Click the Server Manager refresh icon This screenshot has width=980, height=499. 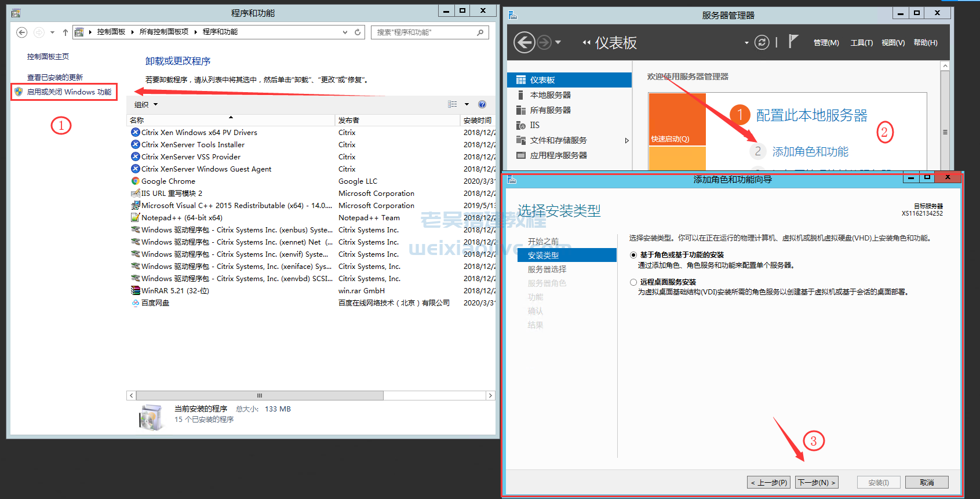pyautogui.click(x=762, y=42)
